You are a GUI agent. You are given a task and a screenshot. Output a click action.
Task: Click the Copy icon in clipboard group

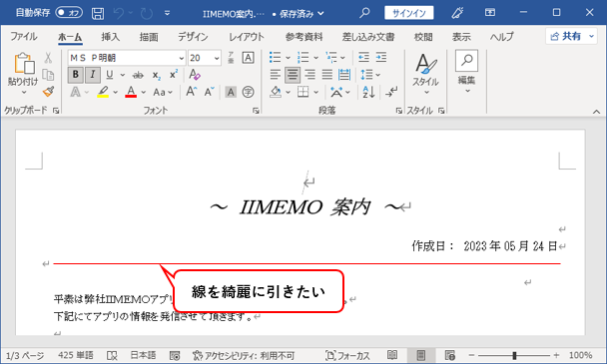(x=48, y=74)
